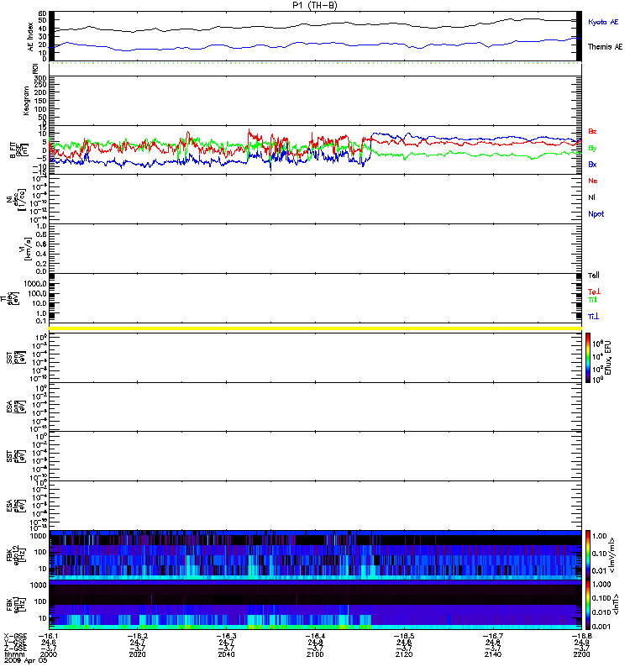Click the 2140 time tick label

[x=493, y=654]
